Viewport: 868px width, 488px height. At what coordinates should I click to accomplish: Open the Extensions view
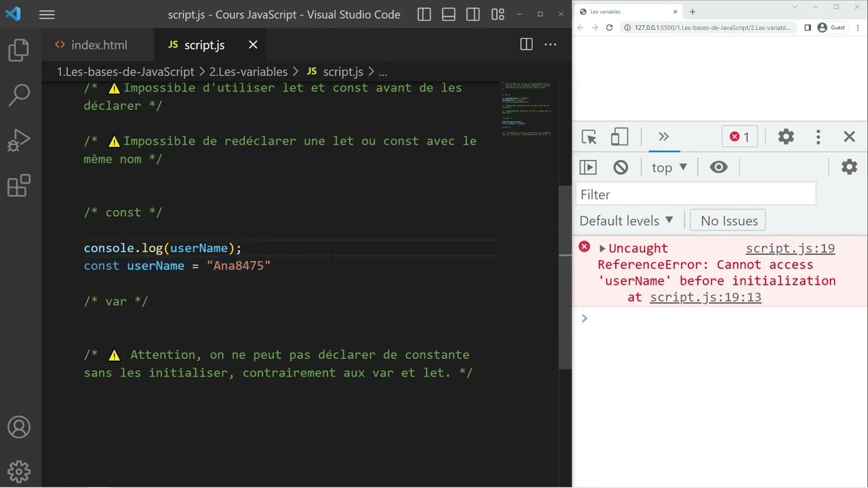click(x=19, y=186)
